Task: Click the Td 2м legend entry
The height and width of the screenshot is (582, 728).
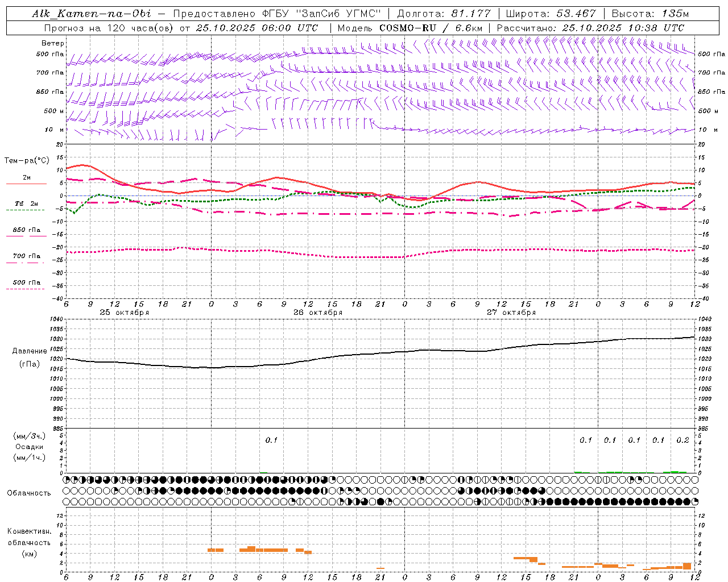Action: pyautogui.click(x=27, y=203)
